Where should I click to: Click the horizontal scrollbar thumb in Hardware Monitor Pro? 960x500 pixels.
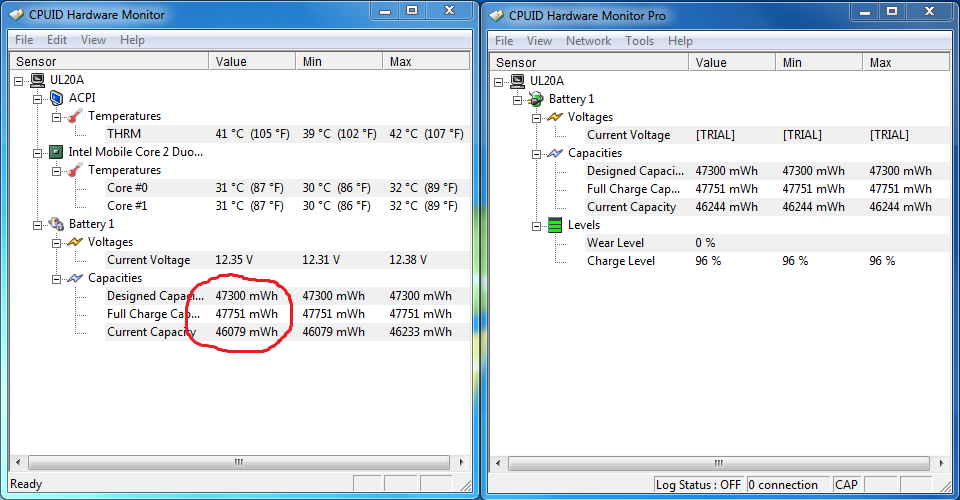[719, 463]
